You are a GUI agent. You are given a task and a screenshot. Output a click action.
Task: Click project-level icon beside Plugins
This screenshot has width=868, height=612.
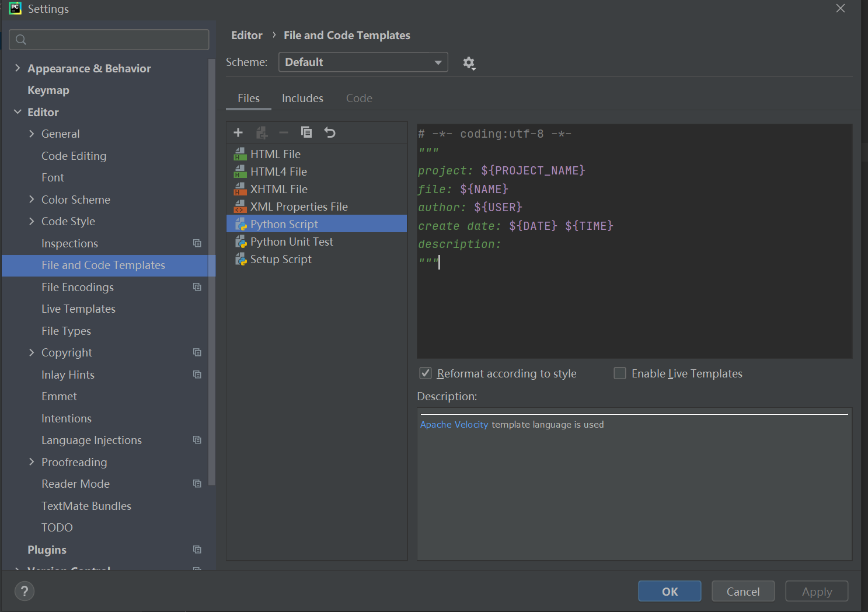coord(197,550)
